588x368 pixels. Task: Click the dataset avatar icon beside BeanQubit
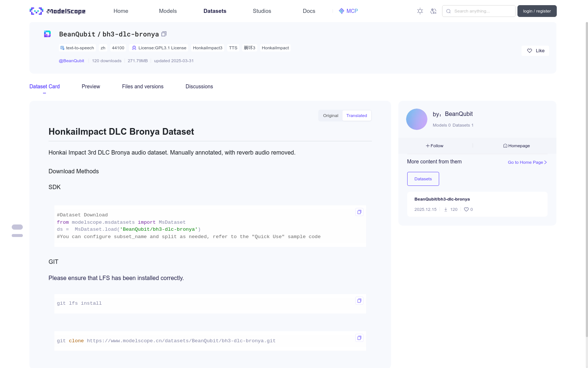pos(47,34)
